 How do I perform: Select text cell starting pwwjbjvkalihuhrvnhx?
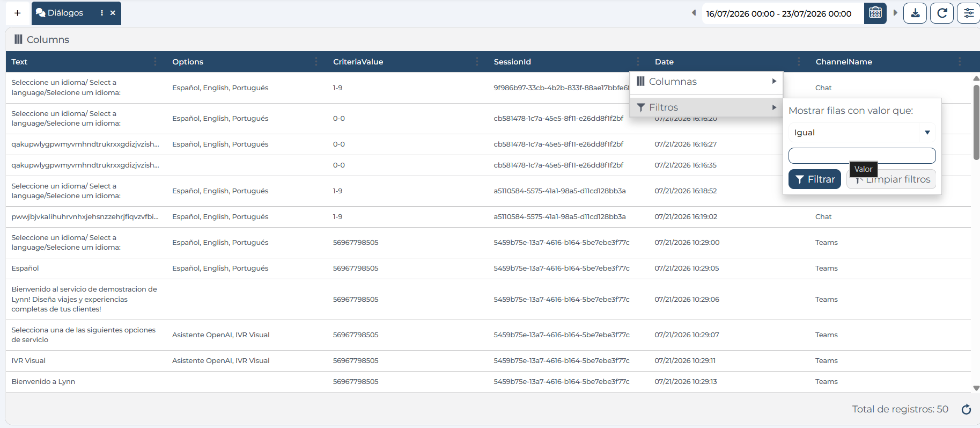(85, 217)
